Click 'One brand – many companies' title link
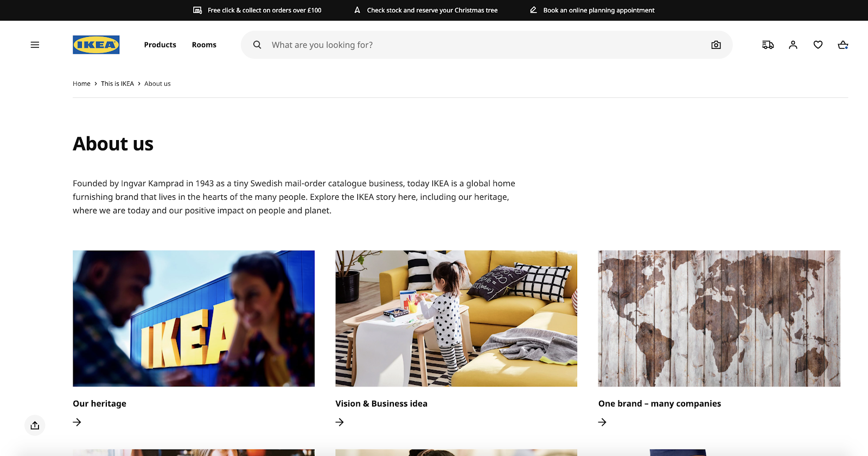 coord(660,403)
